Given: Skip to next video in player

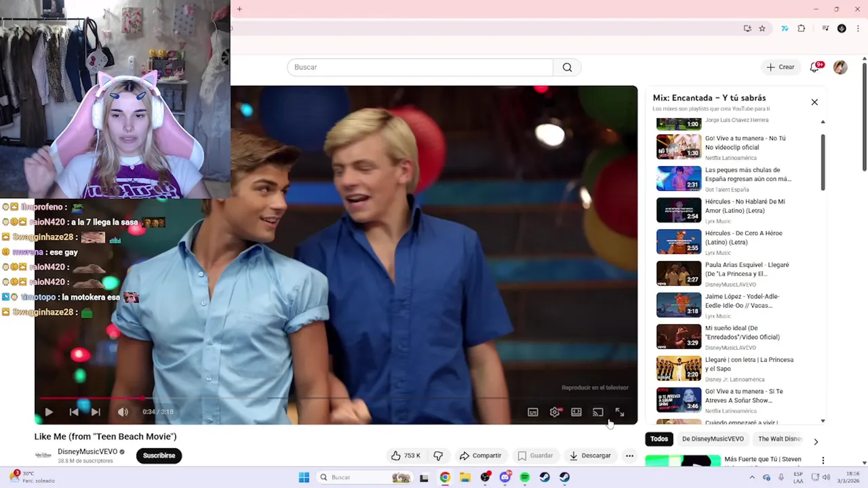Looking at the screenshot, I should 96,411.
